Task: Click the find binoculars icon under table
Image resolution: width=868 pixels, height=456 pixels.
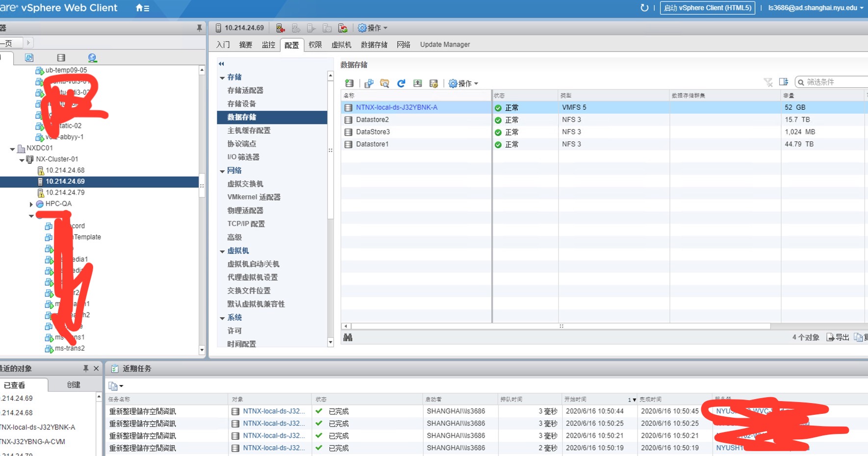Action: pos(348,337)
